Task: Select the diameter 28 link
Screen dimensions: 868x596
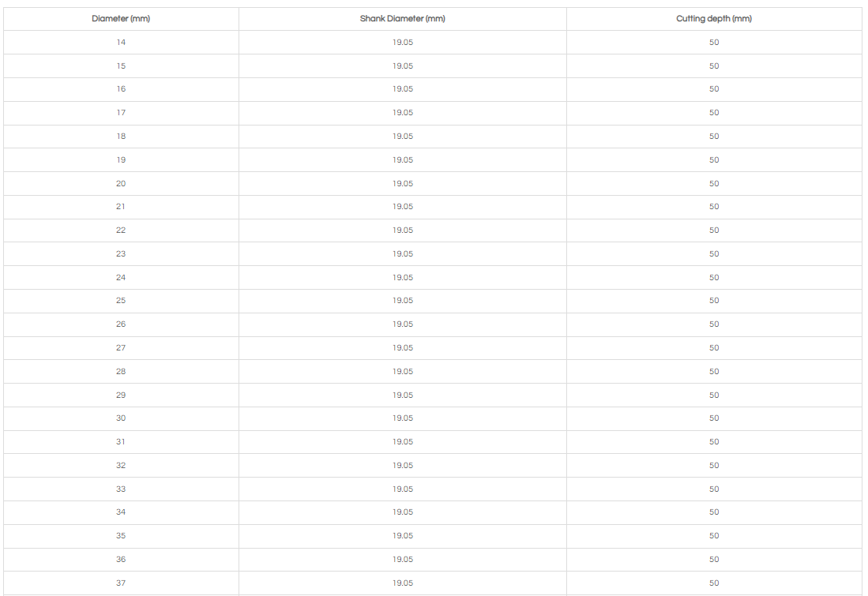Action: pos(121,372)
